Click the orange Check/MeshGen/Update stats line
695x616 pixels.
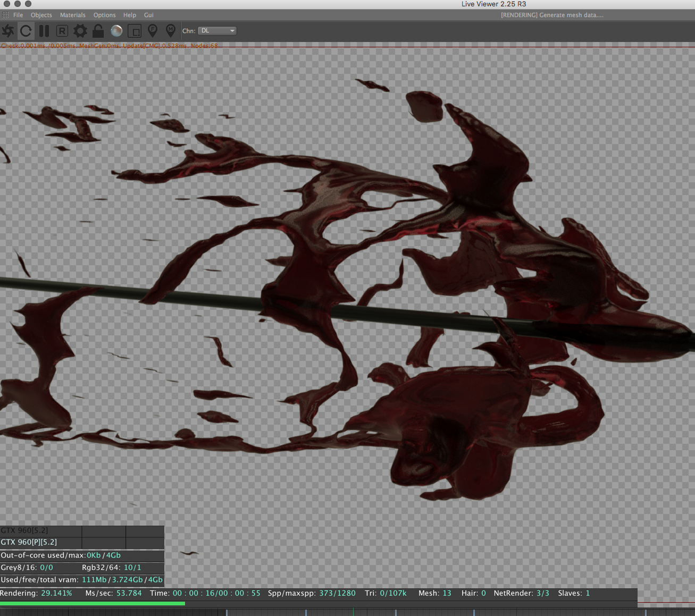click(x=110, y=46)
